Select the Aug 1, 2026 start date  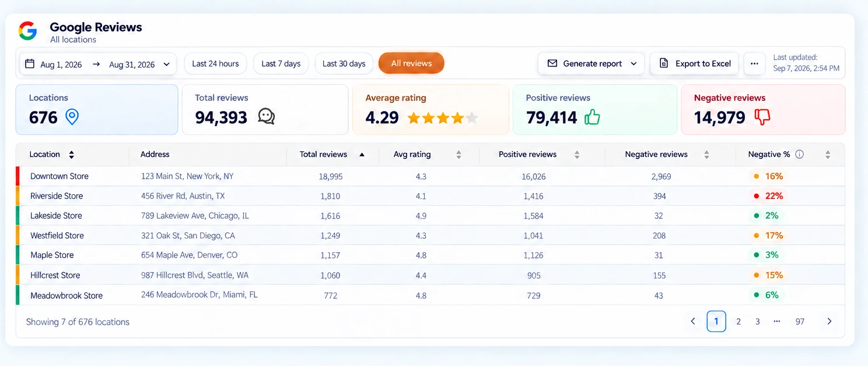pyautogui.click(x=61, y=64)
